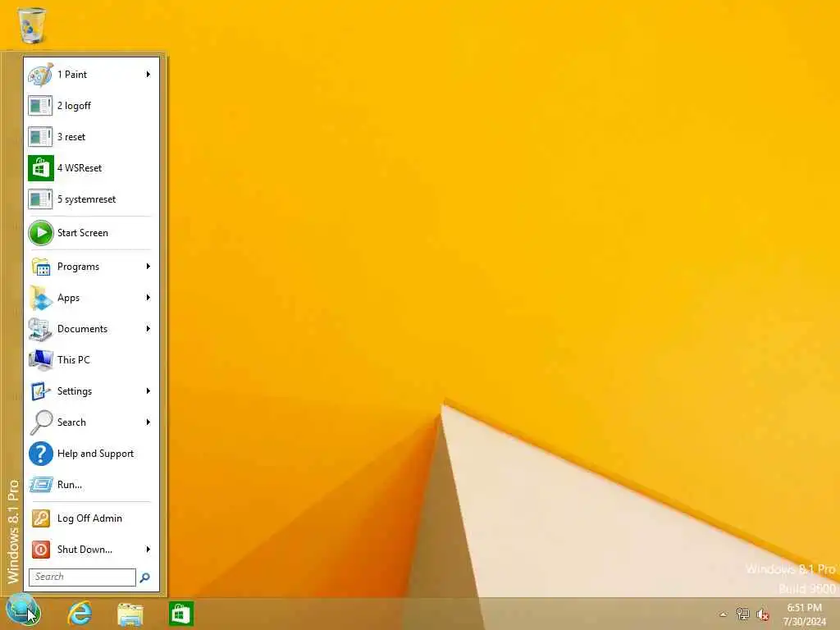Open File Explorer from the taskbar
Image resolution: width=840 pixels, height=630 pixels.
(130, 614)
